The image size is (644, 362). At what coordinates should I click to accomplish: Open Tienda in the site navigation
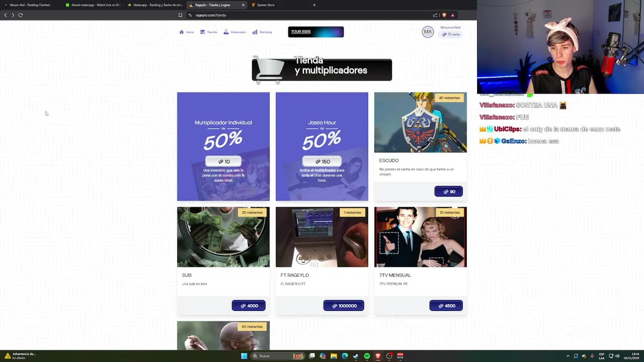coord(209,32)
